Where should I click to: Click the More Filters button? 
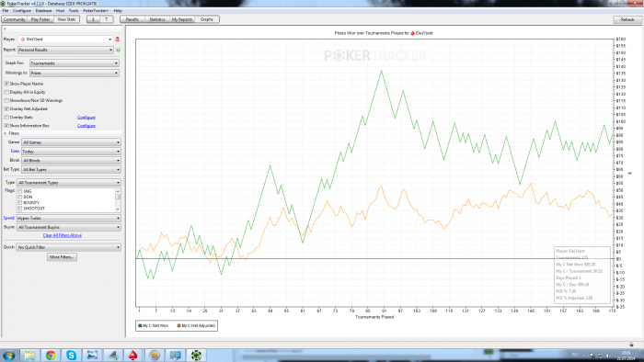[x=62, y=257]
